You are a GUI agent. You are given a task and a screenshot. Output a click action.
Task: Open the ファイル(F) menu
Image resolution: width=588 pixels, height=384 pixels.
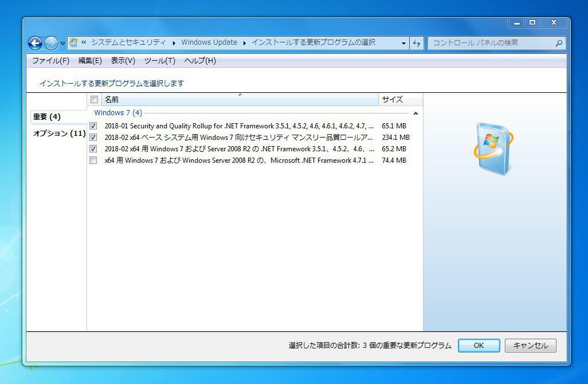50,61
